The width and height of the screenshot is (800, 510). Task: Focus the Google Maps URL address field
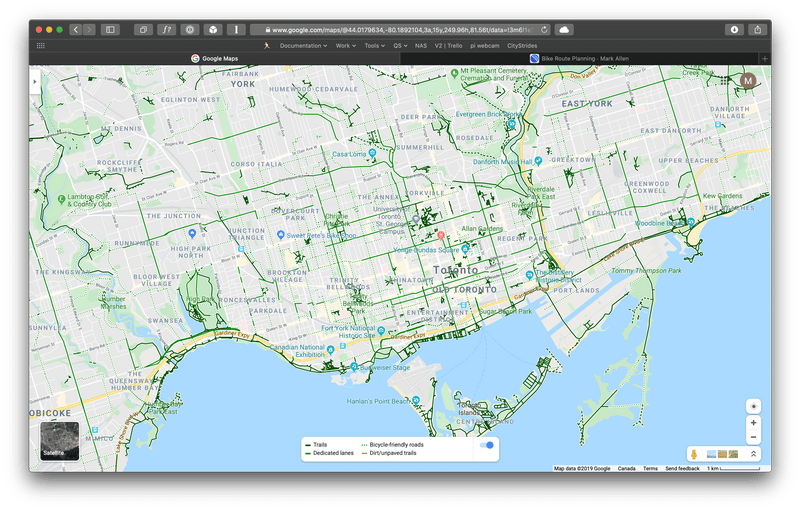(401, 30)
